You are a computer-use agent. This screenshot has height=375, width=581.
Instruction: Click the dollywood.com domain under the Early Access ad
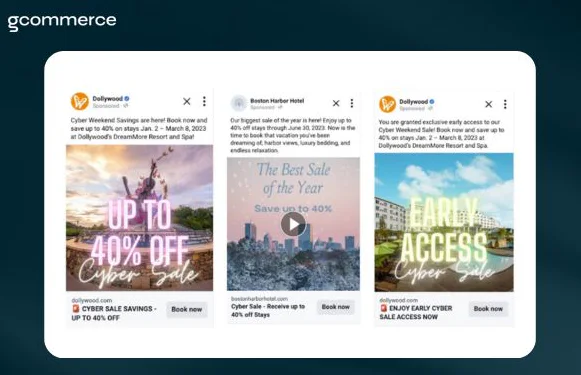coord(399,300)
